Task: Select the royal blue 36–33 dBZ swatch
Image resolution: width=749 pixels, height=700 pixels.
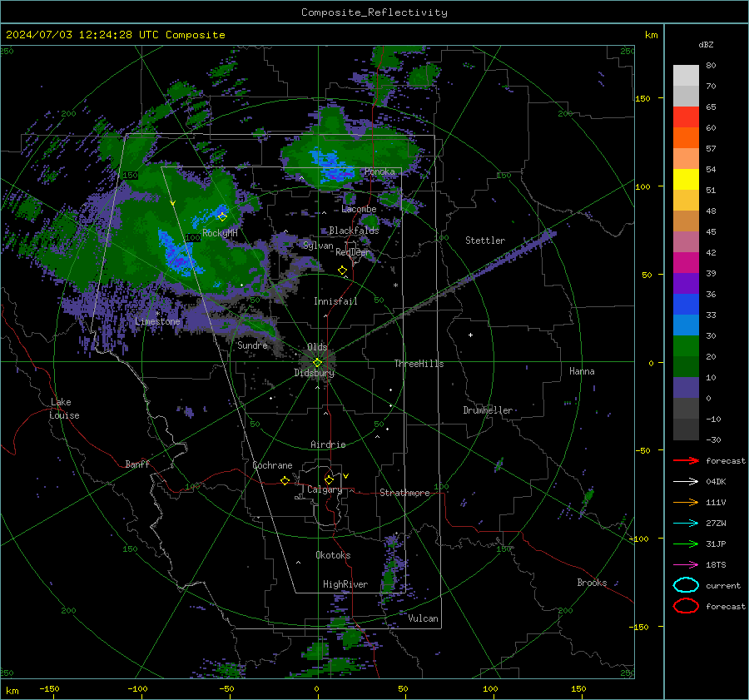Action: [x=686, y=305]
